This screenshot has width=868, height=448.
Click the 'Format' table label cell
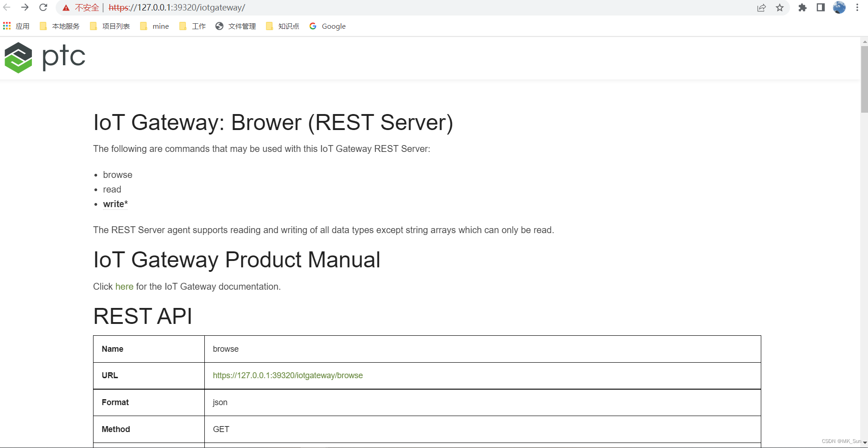coord(149,402)
